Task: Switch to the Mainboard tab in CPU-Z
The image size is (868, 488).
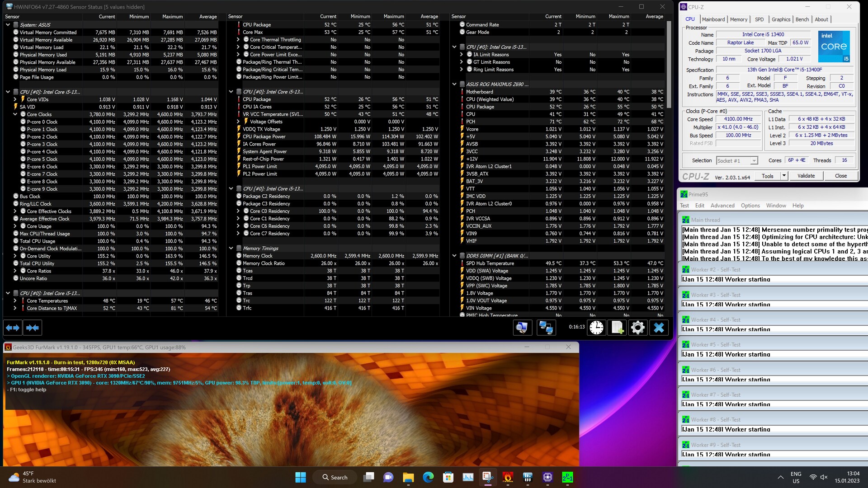Action: pyautogui.click(x=713, y=19)
